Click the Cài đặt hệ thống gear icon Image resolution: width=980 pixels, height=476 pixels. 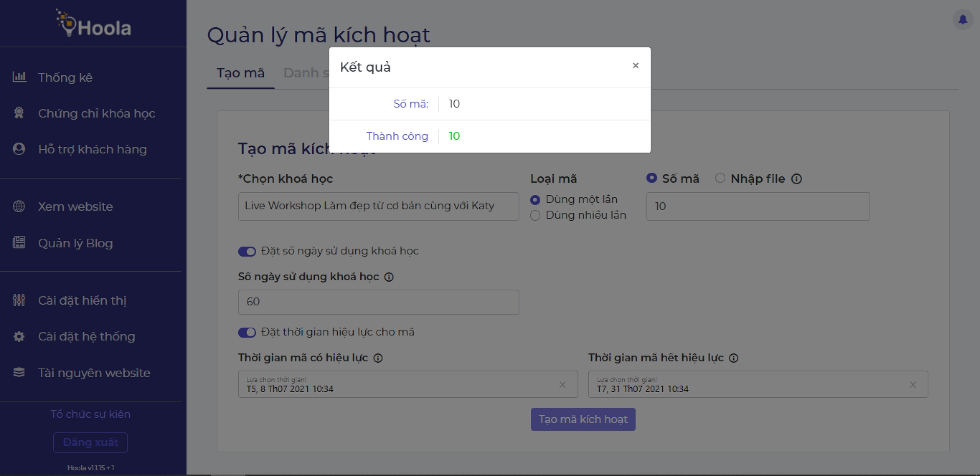click(x=19, y=336)
